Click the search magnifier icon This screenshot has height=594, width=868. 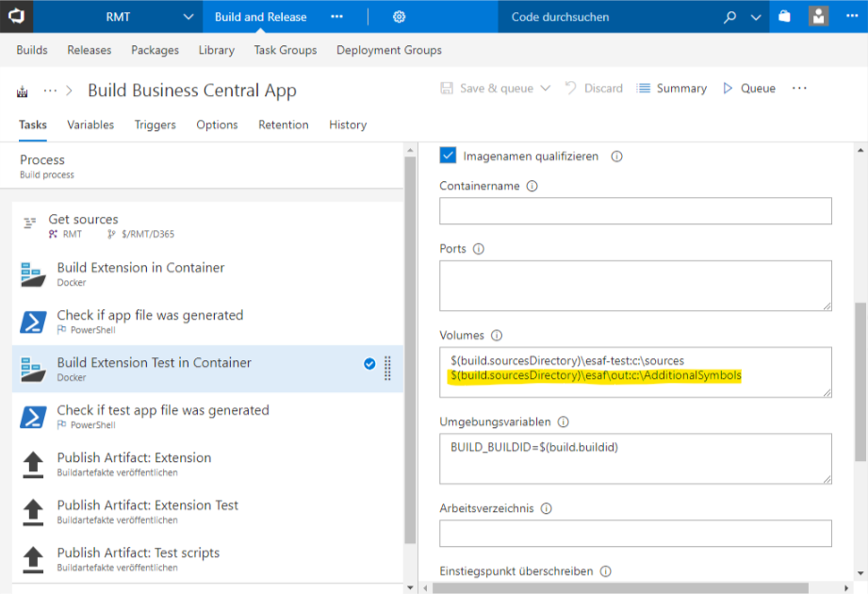coord(730,17)
